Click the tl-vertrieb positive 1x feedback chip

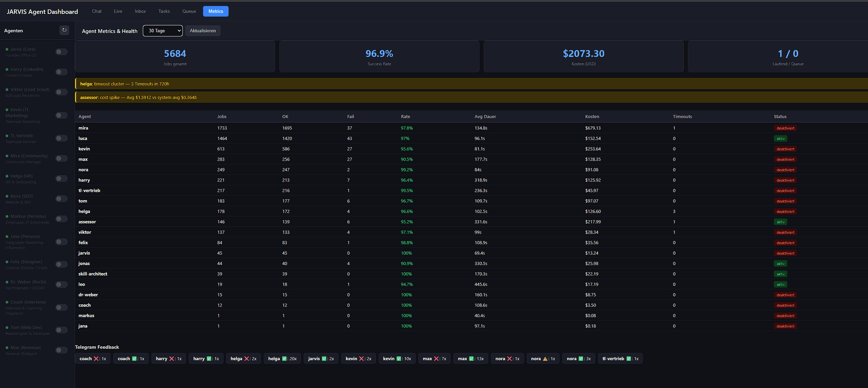[620, 358]
